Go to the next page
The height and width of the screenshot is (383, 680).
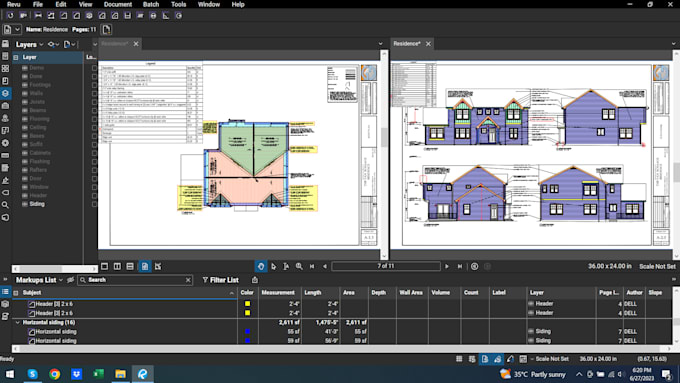[447, 266]
